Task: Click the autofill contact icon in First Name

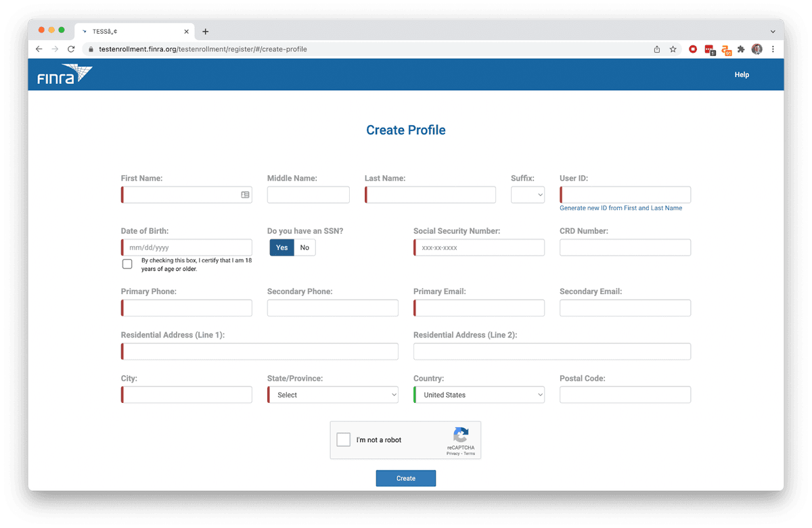Action: (x=245, y=195)
